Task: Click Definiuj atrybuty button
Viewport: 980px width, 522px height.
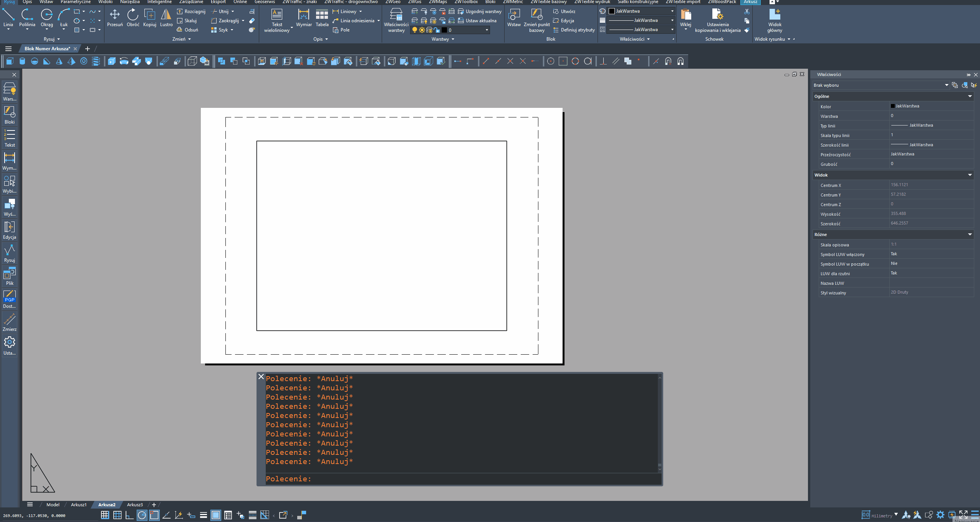Action: pos(574,30)
